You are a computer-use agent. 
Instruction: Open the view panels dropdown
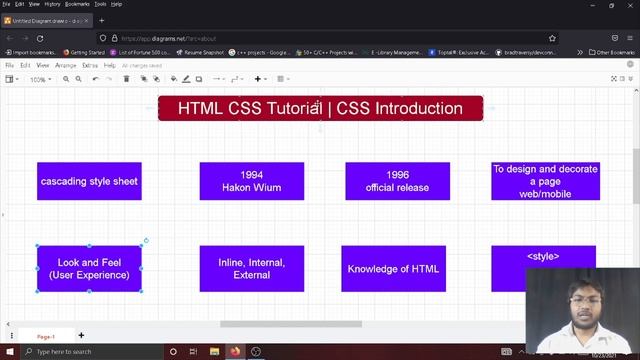[12, 79]
